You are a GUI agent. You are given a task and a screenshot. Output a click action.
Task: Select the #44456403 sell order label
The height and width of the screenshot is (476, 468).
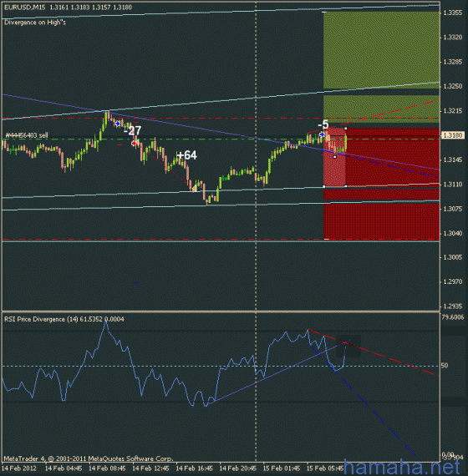click(27, 135)
